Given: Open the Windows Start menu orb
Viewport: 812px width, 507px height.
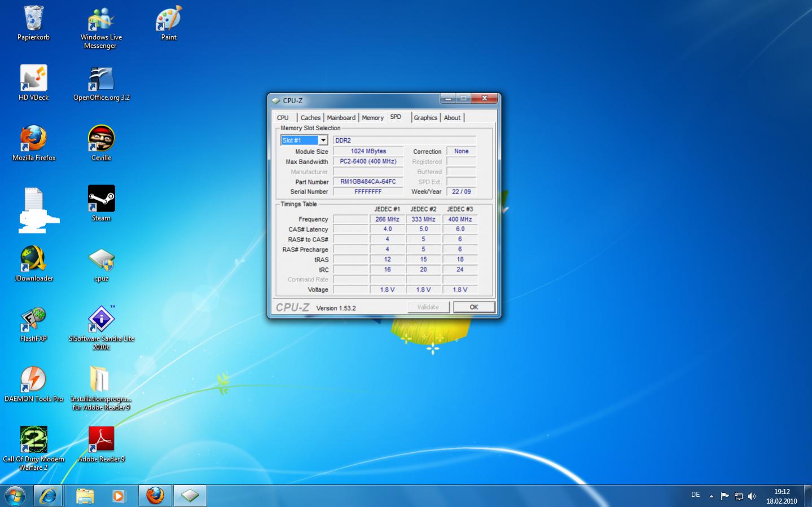Looking at the screenshot, I should click(x=15, y=496).
